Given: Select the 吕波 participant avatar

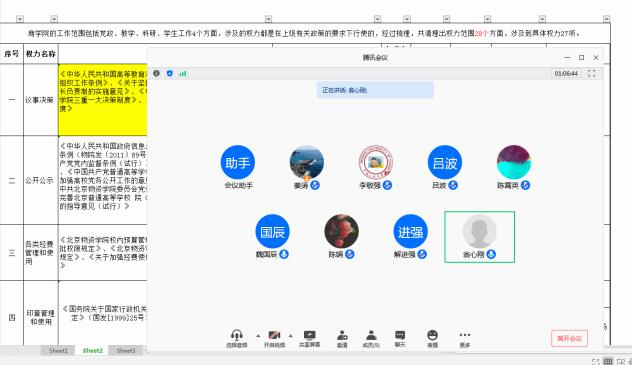Looking at the screenshot, I should 445,162.
